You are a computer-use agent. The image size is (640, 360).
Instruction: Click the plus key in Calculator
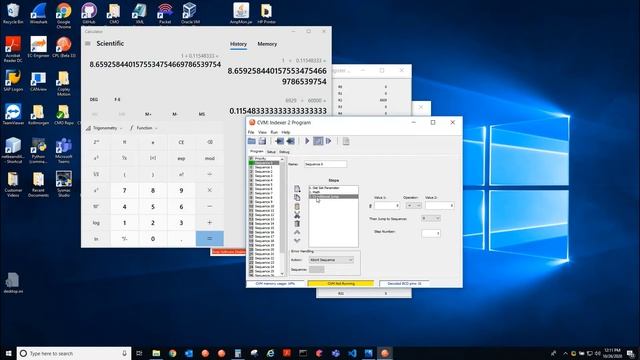(x=210, y=223)
